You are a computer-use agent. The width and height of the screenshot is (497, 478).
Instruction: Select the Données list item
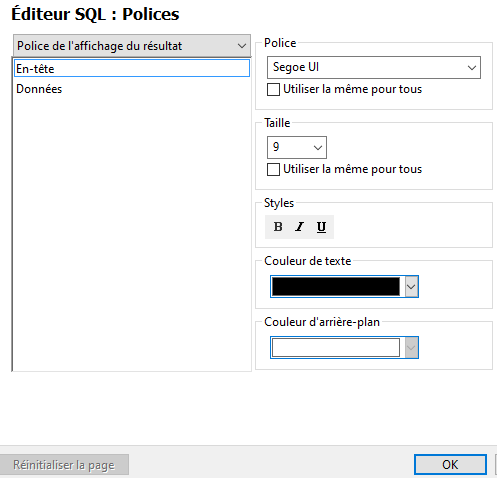click(132, 89)
